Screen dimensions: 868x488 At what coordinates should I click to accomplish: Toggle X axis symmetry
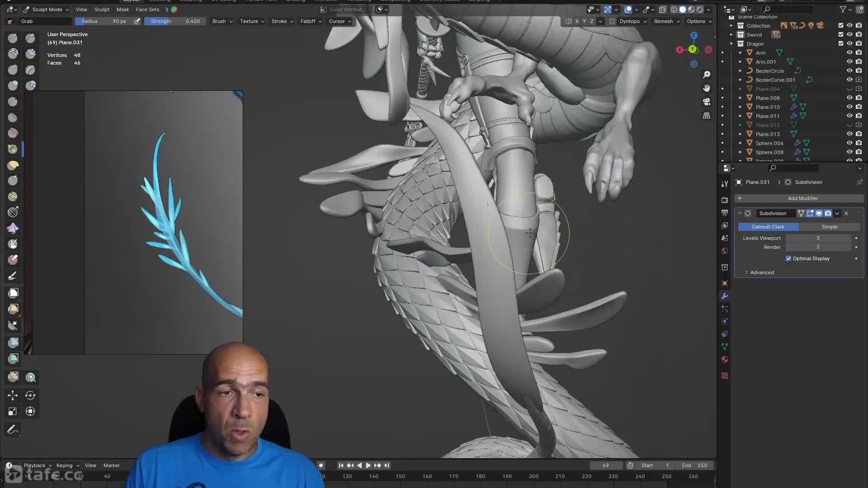(x=577, y=21)
